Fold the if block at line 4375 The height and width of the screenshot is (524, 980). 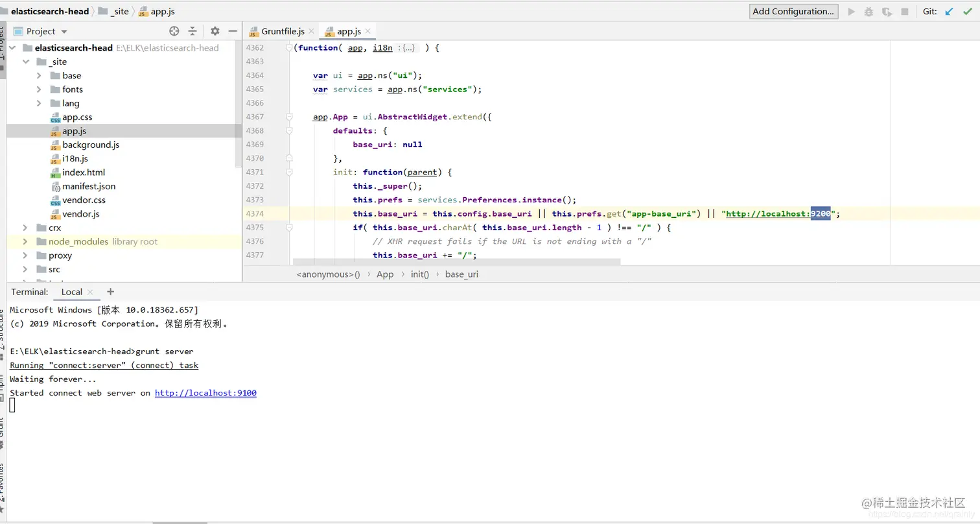pos(289,227)
